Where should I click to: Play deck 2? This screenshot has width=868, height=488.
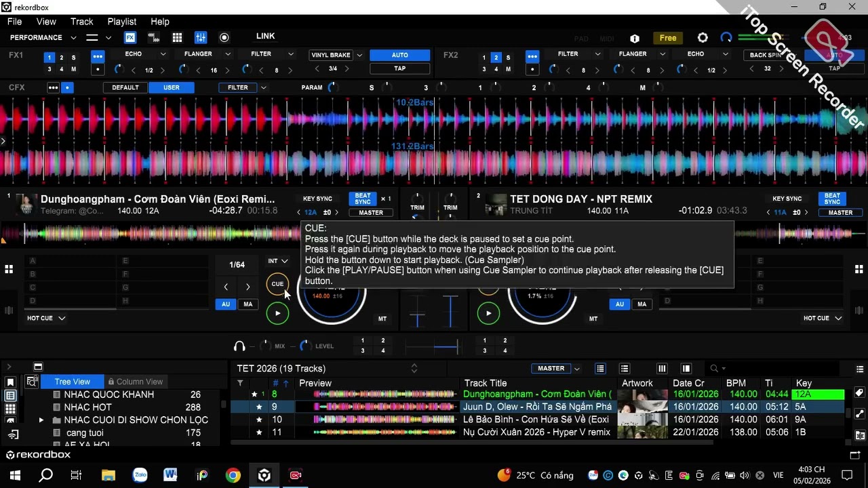point(488,313)
